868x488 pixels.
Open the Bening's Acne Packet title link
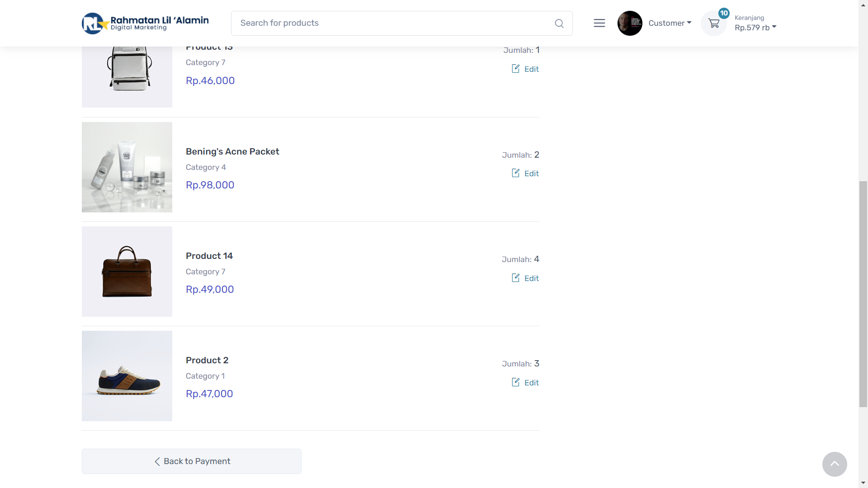[x=232, y=151]
